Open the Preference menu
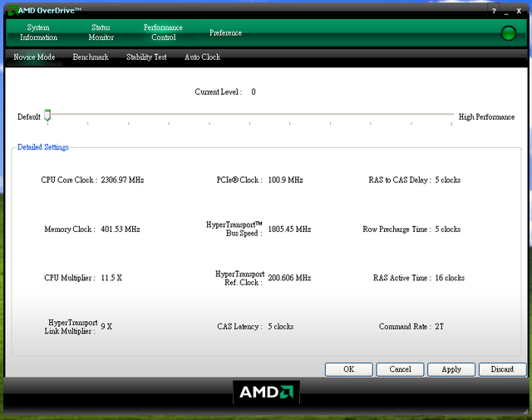The width and height of the screenshot is (532, 420). (225, 33)
